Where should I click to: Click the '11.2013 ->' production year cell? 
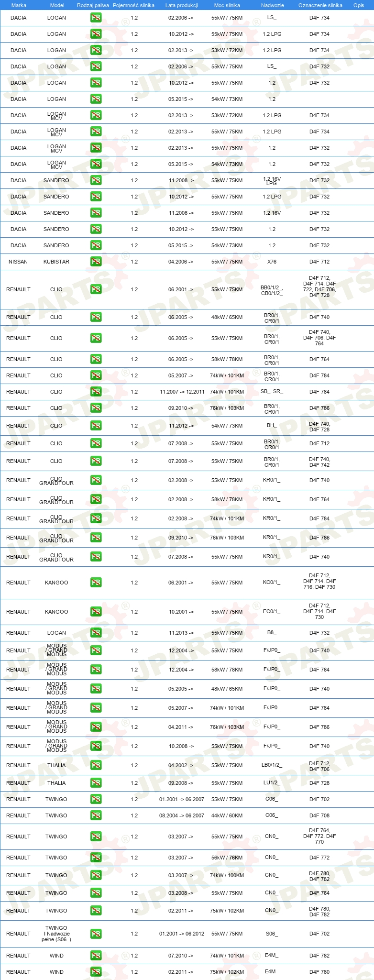tap(181, 633)
